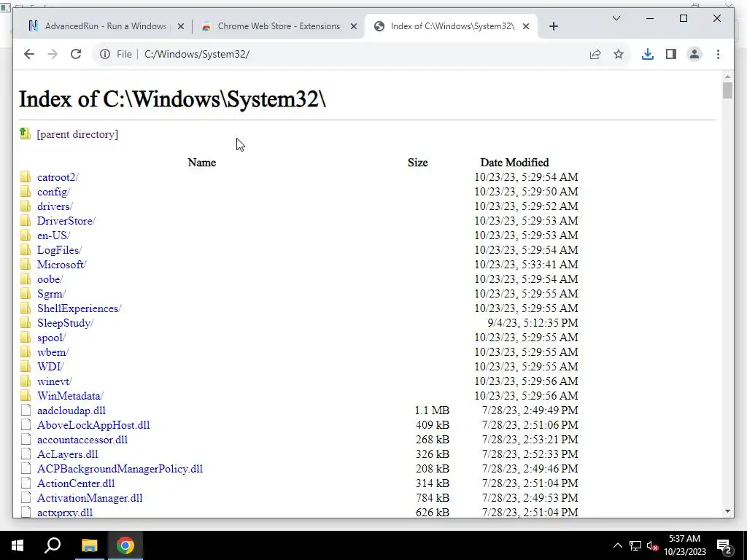The image size is (747, 560).
Task: Open the wbem/ folder link
Action: [x=53, y=352]
